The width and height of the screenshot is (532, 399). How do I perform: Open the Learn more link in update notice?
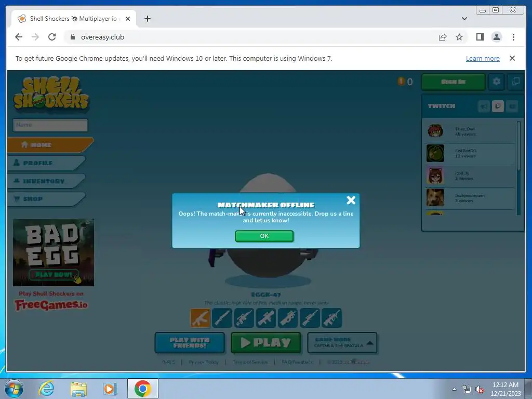point(483,58)
